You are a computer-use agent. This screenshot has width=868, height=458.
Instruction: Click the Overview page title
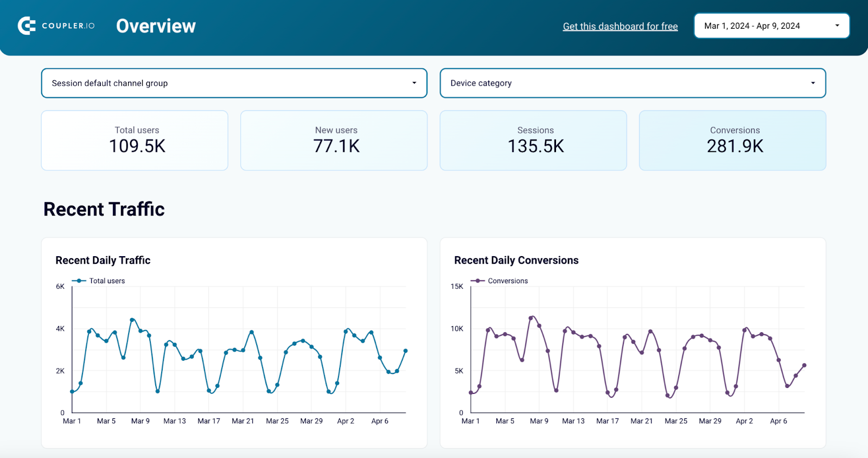tap(156, 26)
